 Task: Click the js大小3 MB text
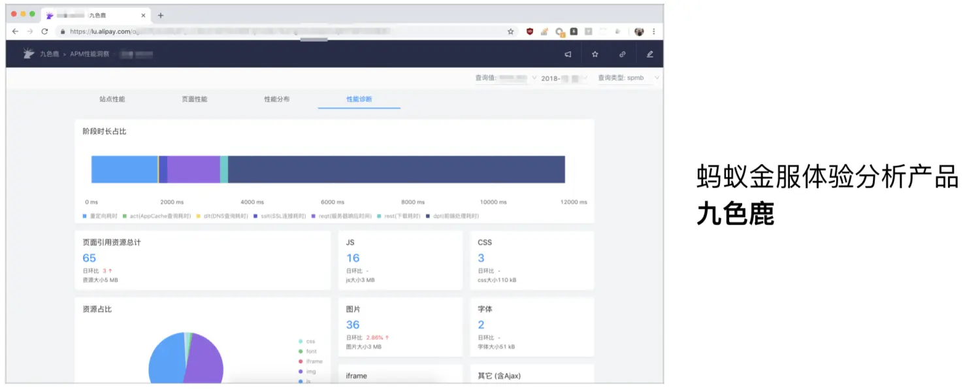(x=361, y=280)
